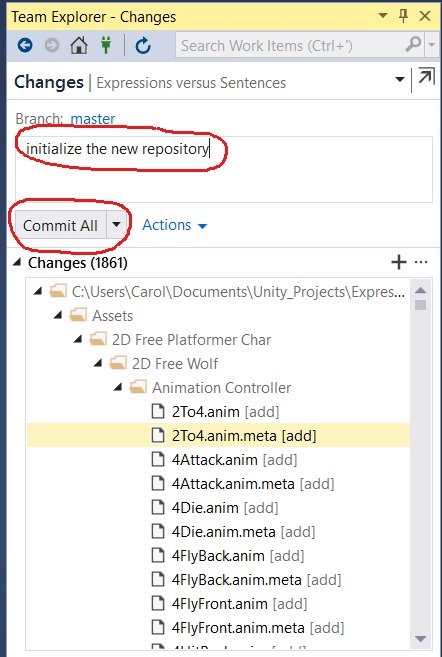This screenshot has width=442, height=657.
Task: Stage all changes with plus icon
Action: coord(398,262)
